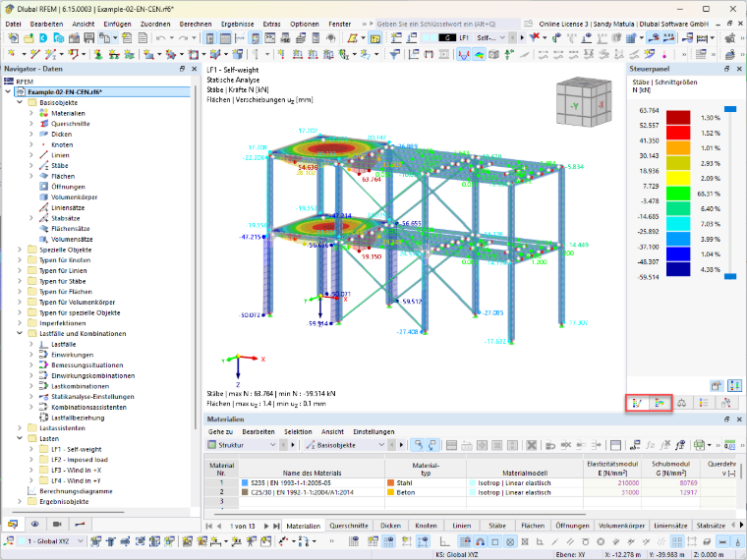The width and height of the screenshot is (747, 560).
Task: Open the Navigator Views camera tab
Action: (57, 524)
